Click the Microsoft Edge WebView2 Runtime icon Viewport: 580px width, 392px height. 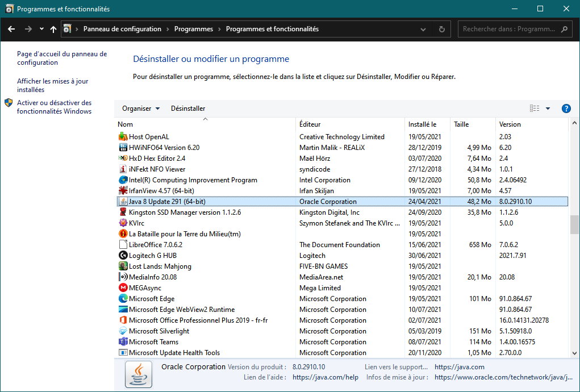point(123,310)
